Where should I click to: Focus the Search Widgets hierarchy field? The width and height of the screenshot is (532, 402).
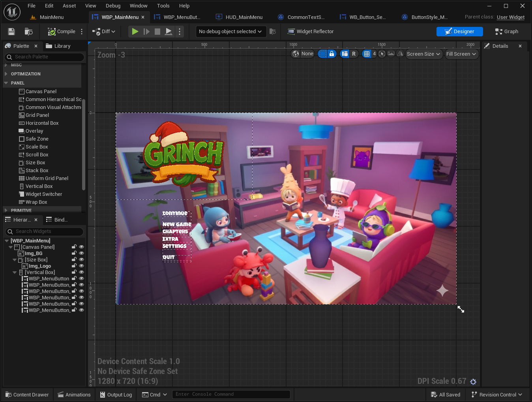44,231
